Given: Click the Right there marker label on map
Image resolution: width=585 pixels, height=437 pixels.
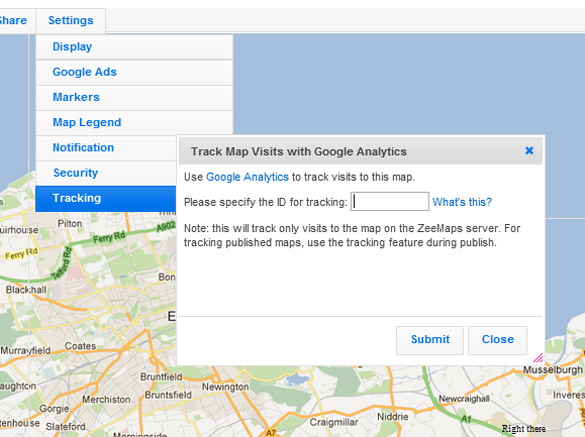Looking at the screenshot, I should point(523,429).
